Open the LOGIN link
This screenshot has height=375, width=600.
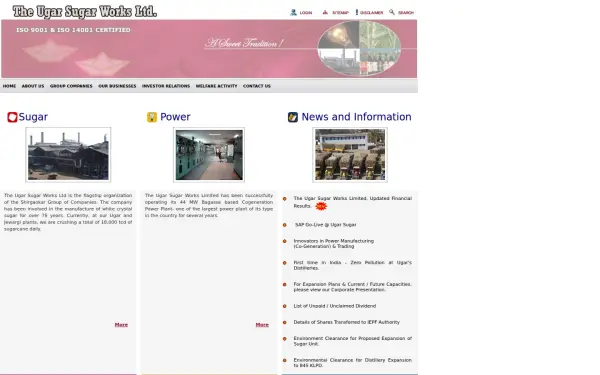click(x=306, y=13)
